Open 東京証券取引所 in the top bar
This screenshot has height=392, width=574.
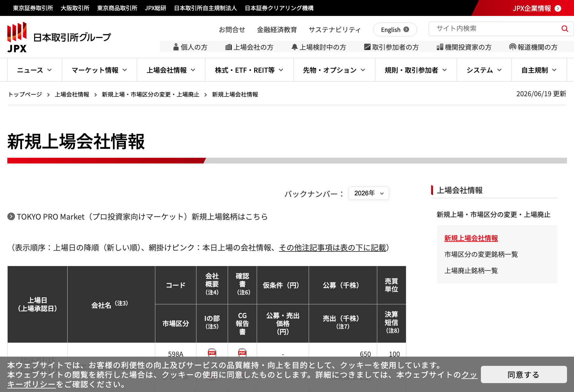tap(33, 8)
